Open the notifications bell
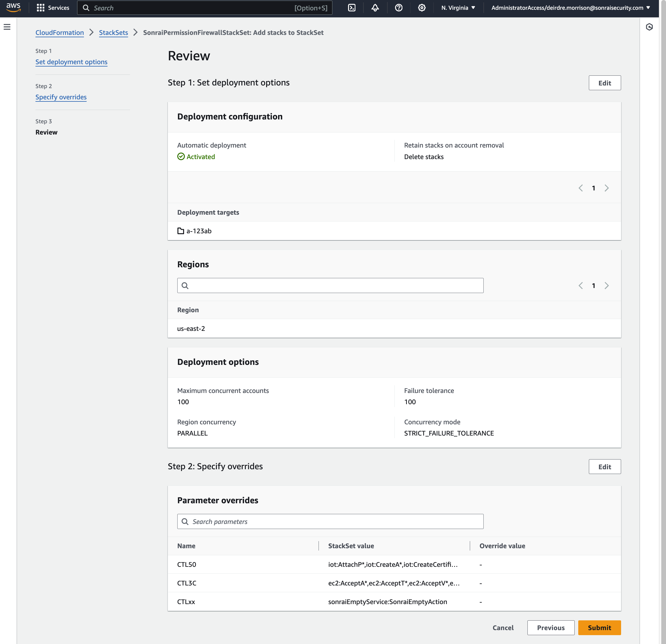Image resolution: width=666 pixels, height=644 pixels. [375, 8]
